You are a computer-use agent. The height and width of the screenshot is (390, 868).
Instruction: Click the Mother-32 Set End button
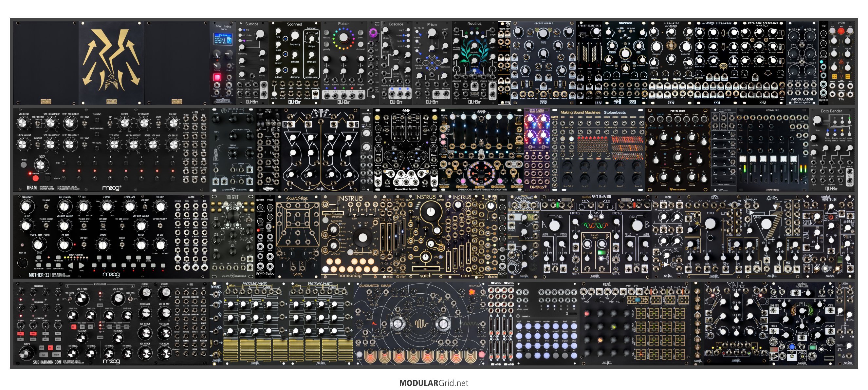[148, 257]
